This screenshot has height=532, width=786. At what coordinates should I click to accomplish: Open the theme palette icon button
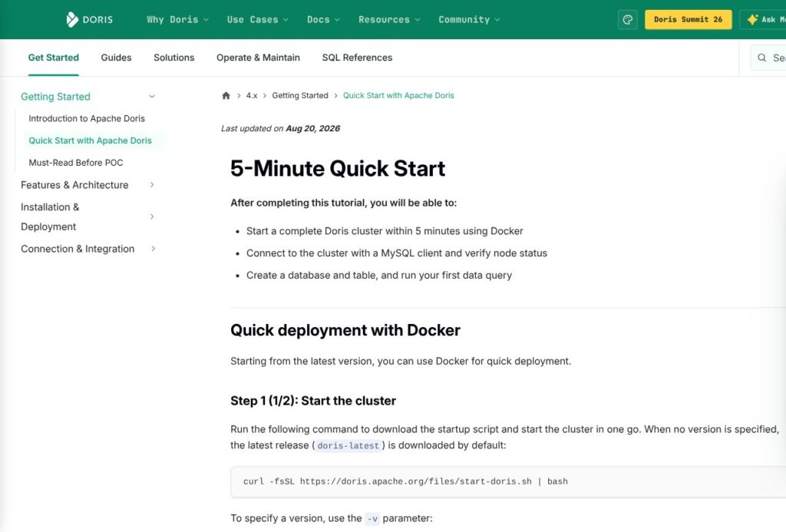[x=628, y=19]
